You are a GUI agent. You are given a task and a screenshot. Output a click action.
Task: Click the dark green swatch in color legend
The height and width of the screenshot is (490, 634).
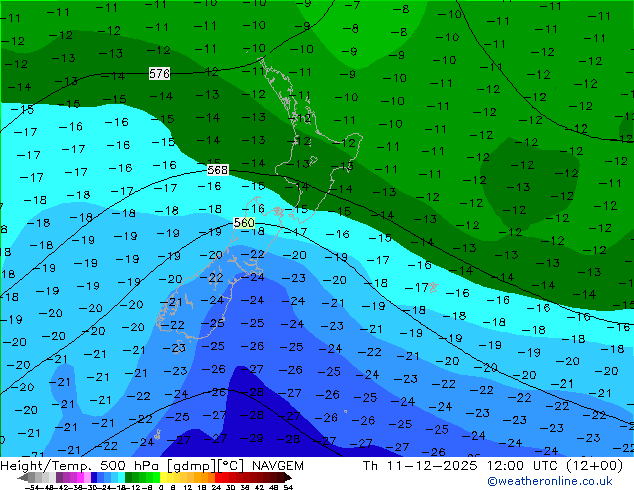tap(128, 477)
